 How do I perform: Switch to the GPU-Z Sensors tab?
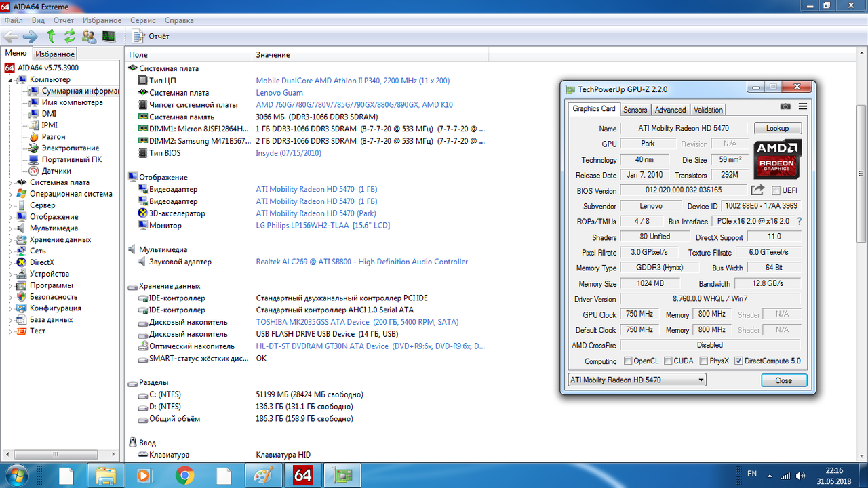tap(635, 110)
